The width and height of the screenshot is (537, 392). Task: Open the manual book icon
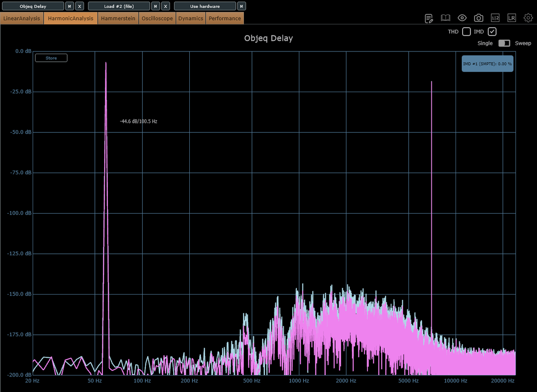pos(445,18)
